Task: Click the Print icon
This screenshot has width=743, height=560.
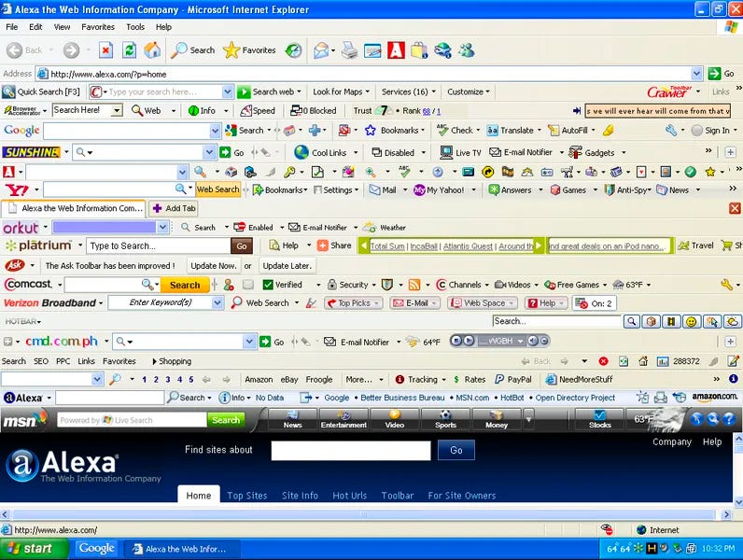Action: coord(350,50)
